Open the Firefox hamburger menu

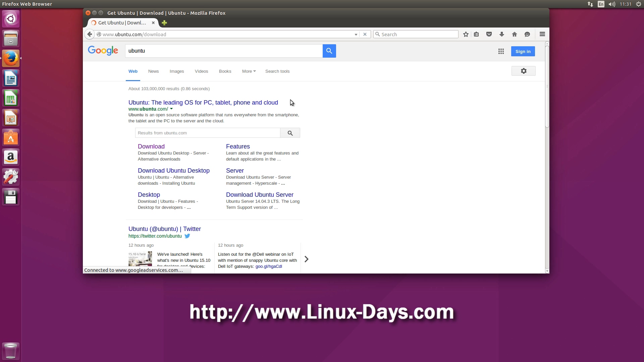[542, 34]
